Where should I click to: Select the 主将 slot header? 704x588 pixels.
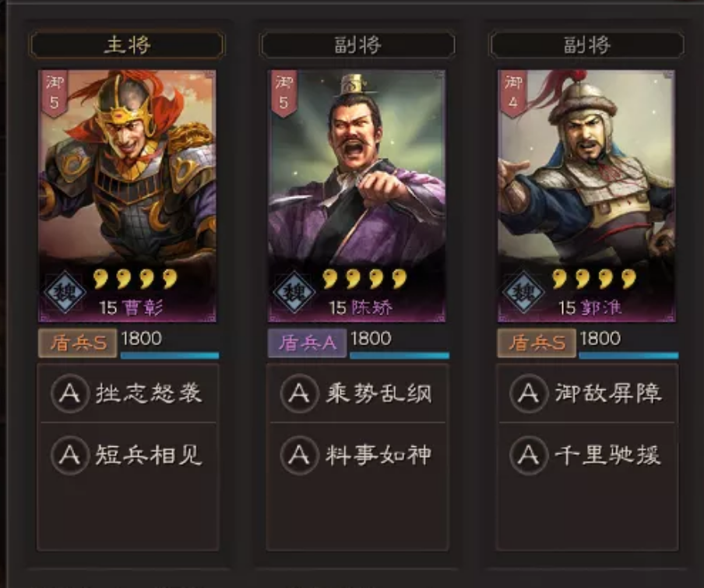click(127, 44)
